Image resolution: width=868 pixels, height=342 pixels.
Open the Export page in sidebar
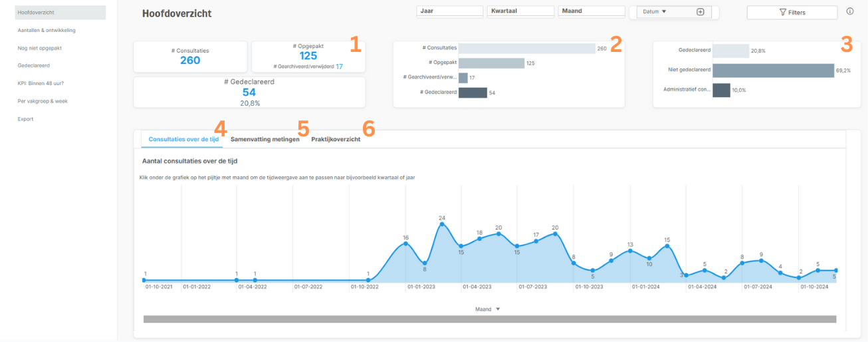pyautogui.click(x=27, y=119)
